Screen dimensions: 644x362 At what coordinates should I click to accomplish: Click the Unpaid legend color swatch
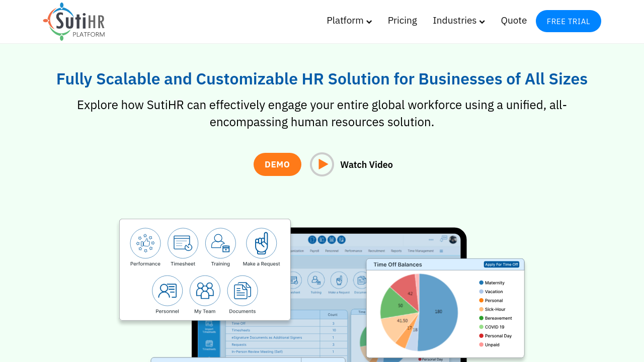pyautogui.click(x=481, y=344)
